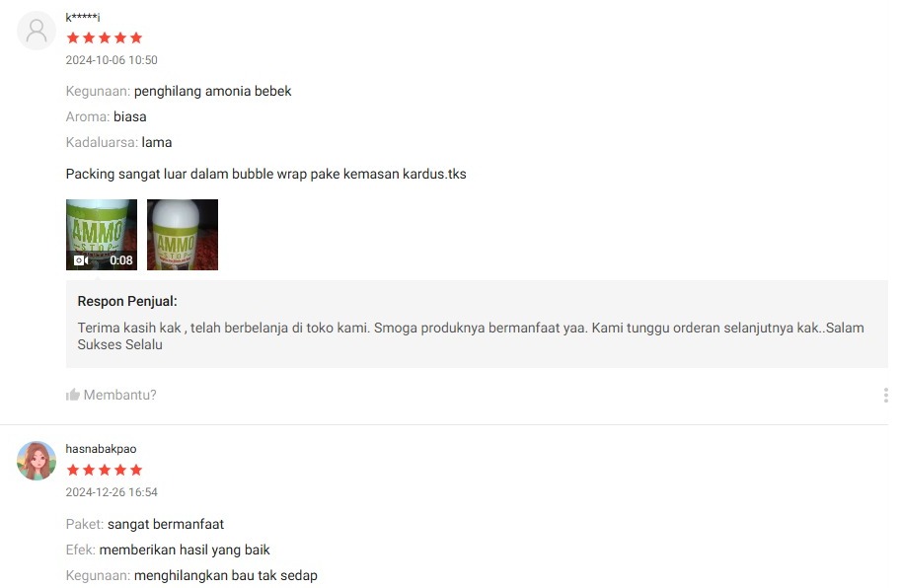This screenshot has width=902, height=588.
Task: Click the 2024-12-26 16:54 review date
Action: [112, 492]
